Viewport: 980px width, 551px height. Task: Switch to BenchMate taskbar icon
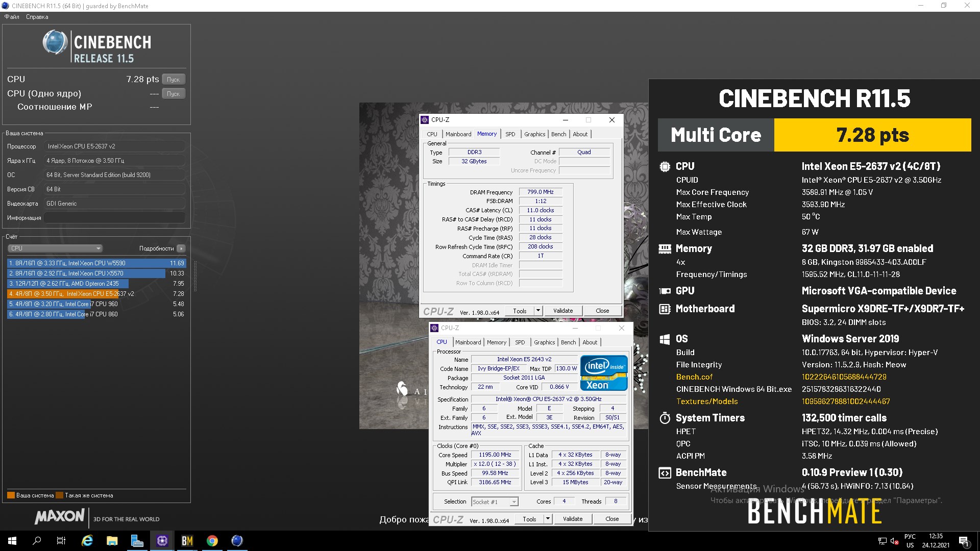tap(187, 541)
